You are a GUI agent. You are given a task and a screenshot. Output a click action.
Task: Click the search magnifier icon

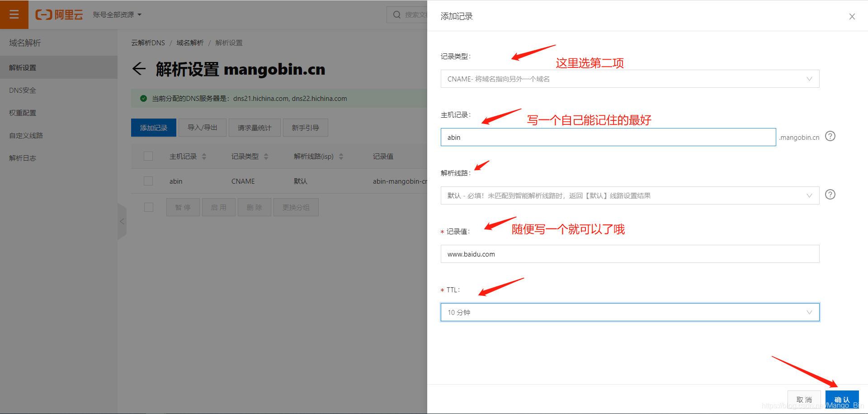point(397,14)
